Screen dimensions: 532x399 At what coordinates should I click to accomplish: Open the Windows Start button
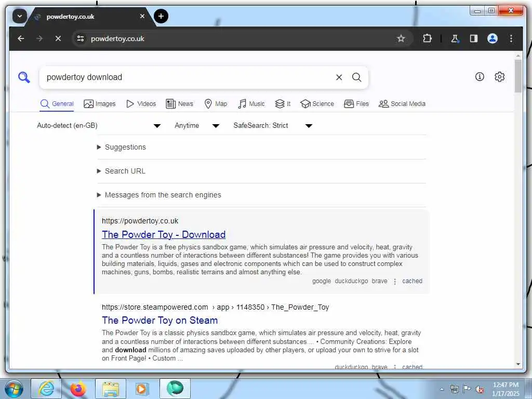pos(14,389)
